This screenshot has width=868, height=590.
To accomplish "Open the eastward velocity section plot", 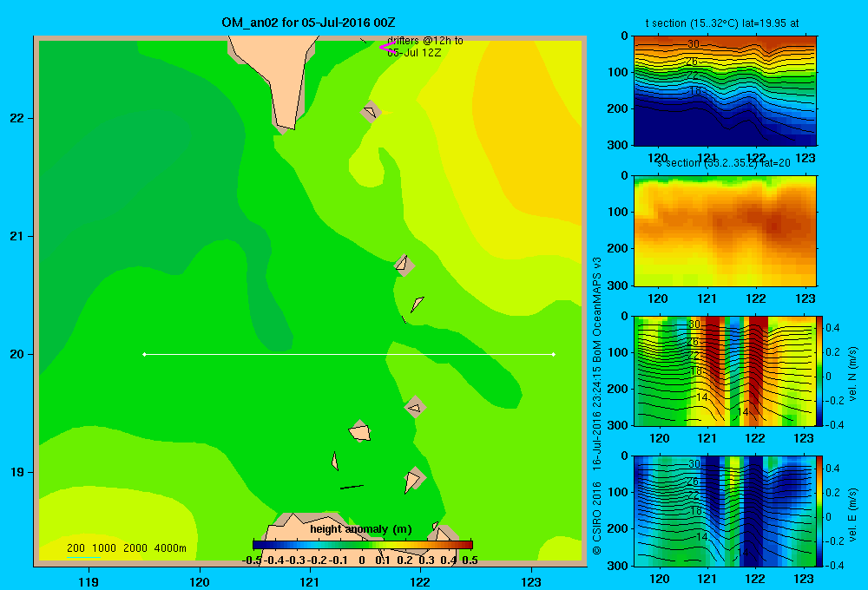I will click(725, 511).
